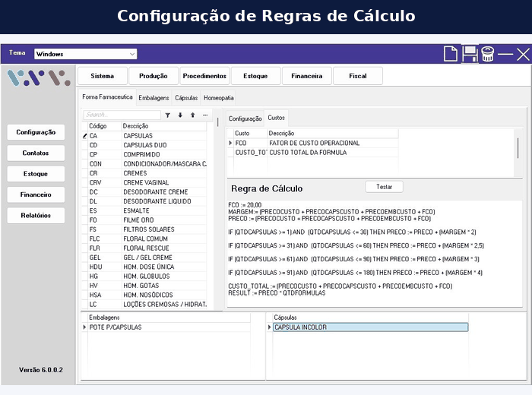Screen dimensions: 532x395
Task: Click the ellipsis more options icon
Action: [205, 115]
